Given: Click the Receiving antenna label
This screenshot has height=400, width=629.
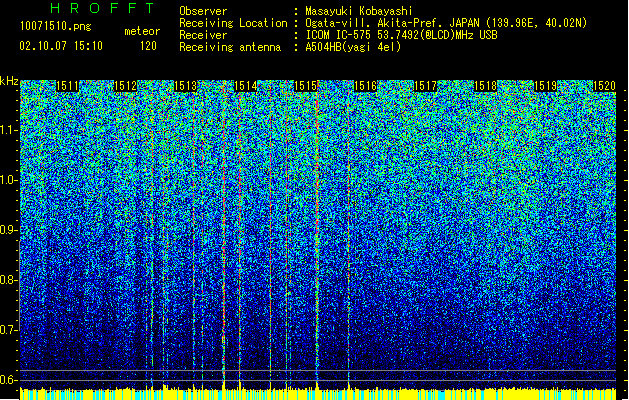Looking at the screenshot, I should 230,47.
